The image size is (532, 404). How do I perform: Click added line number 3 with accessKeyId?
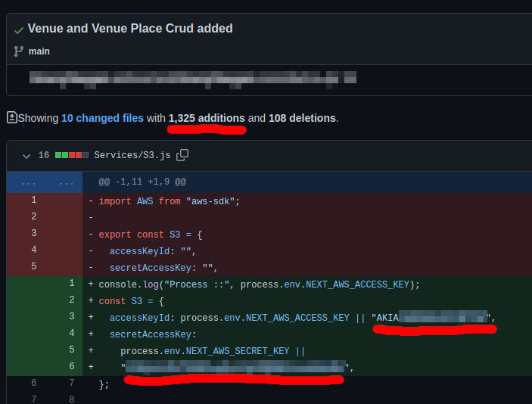[71, 316]
